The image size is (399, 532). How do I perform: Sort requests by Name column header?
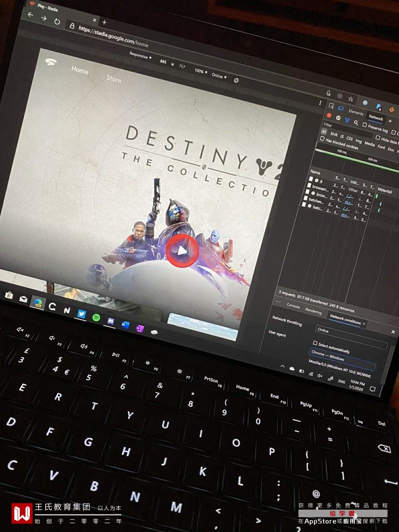(x=315, y=172)
